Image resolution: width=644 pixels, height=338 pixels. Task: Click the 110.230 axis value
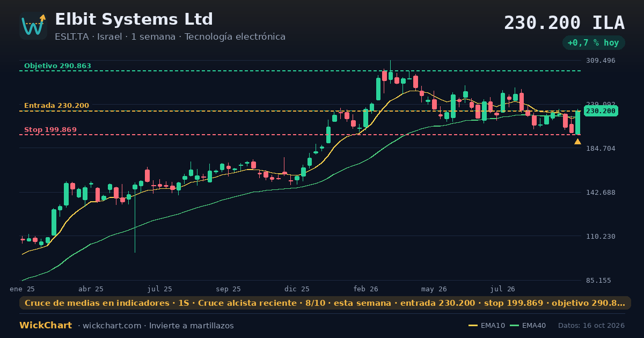point(601,237)
